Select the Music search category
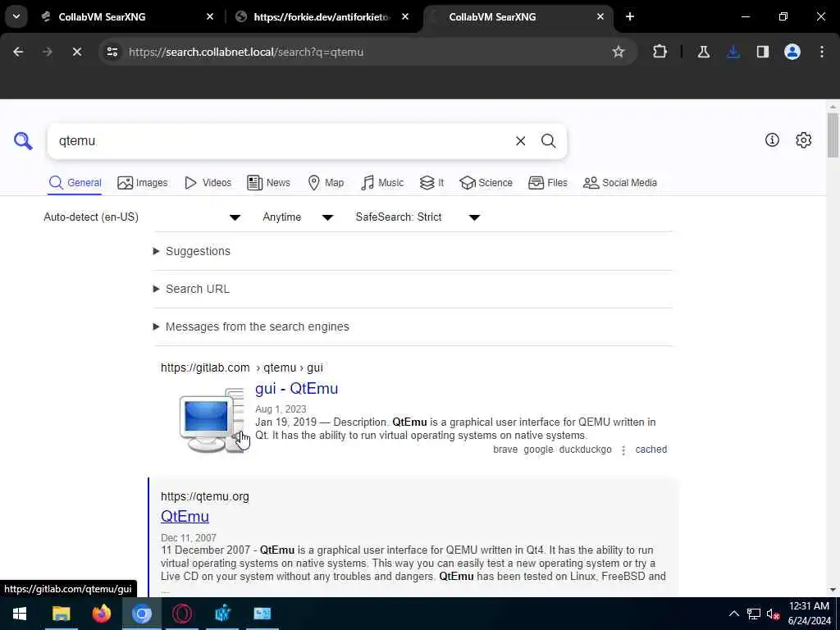840x630 pixels. [x=382, y=183]
